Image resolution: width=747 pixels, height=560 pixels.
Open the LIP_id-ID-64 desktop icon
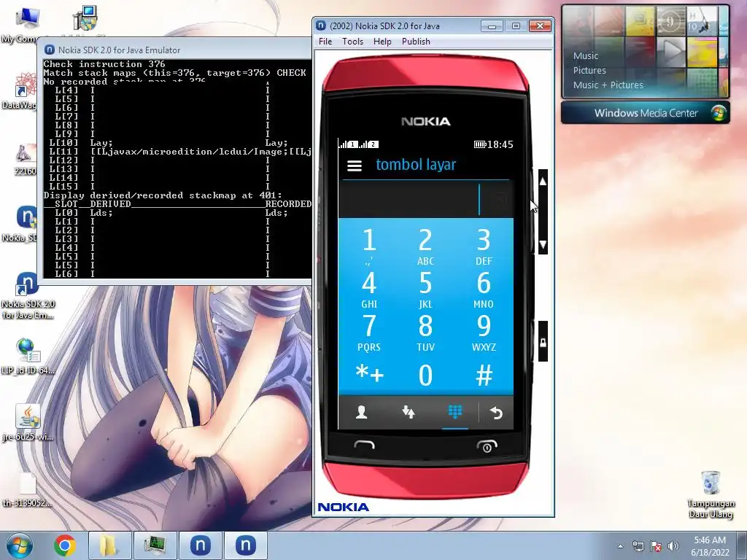click(x=28, y=356)
